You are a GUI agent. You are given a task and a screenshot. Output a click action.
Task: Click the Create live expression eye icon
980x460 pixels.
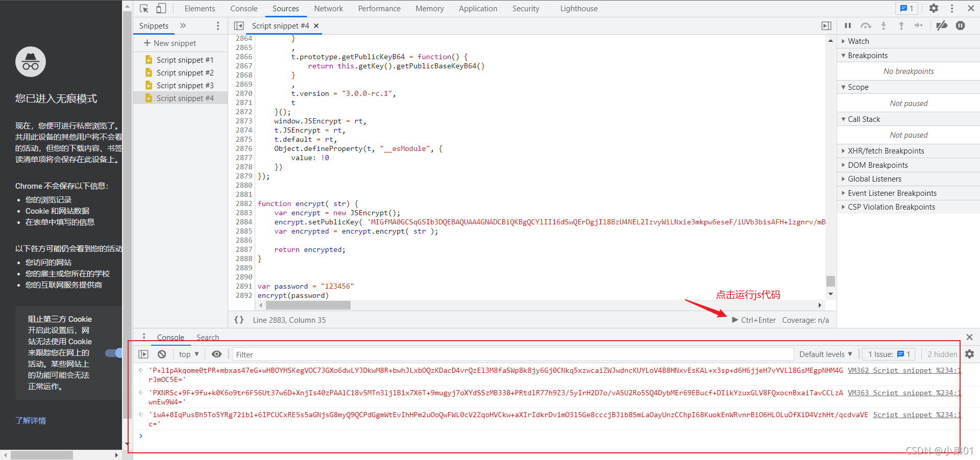[216, 354]
